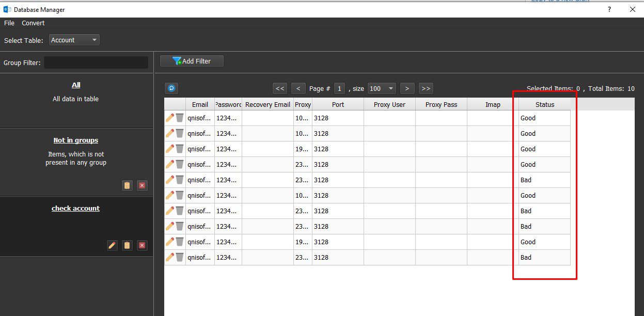This screenshot has width=644, height=316.
Task: Click the trash icon in the fifth table row
Action: coord(180,180)
